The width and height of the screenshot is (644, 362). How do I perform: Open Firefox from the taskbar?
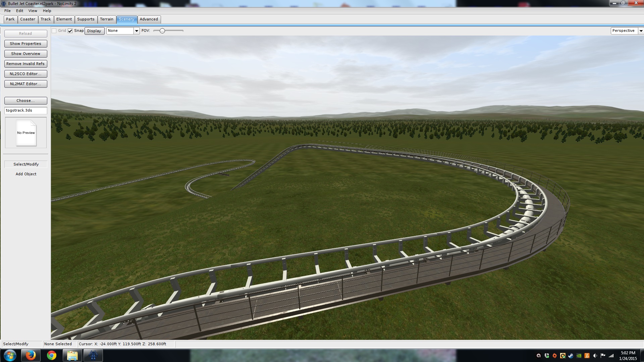pyautogui.click(x=31, y=355)
